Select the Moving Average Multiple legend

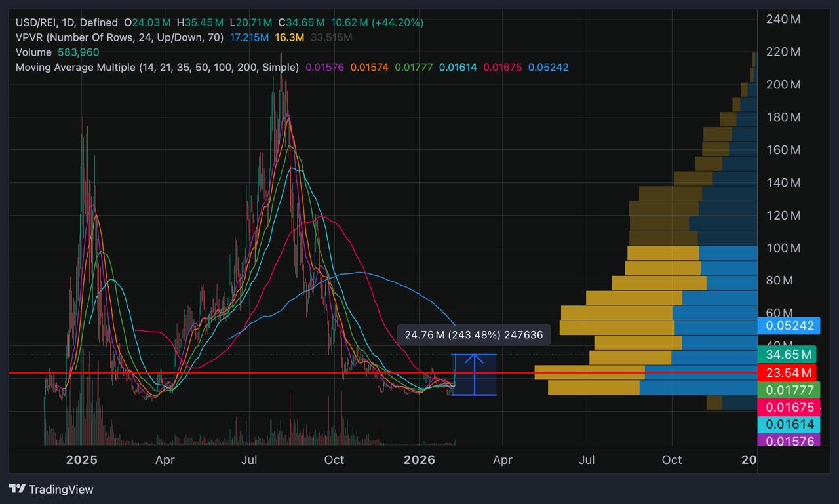(x=157, y=67)
